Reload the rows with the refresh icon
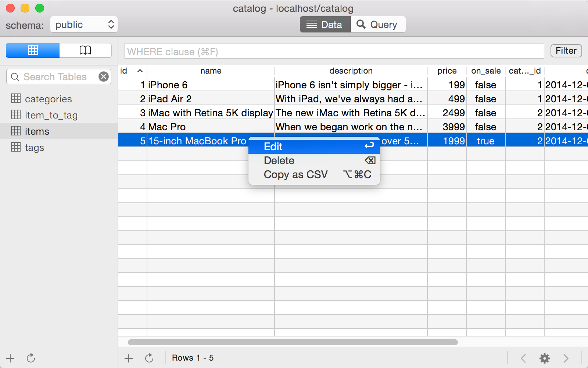Image resolution: width=588 pixels, height=368 pixels. (149, 357)
